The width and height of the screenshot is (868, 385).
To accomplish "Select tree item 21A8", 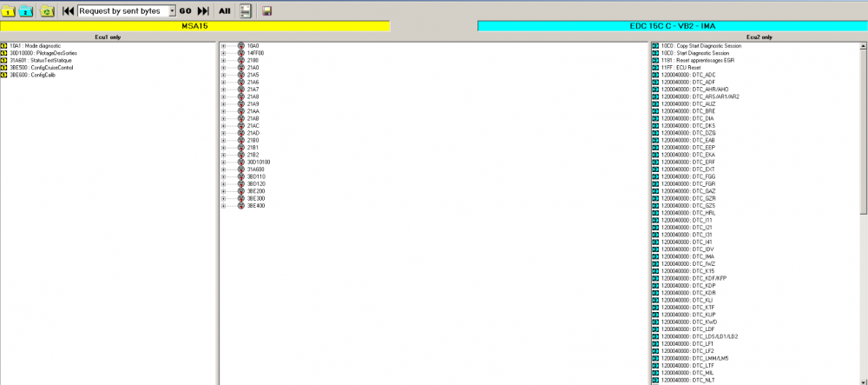I will tap(253, 96).
